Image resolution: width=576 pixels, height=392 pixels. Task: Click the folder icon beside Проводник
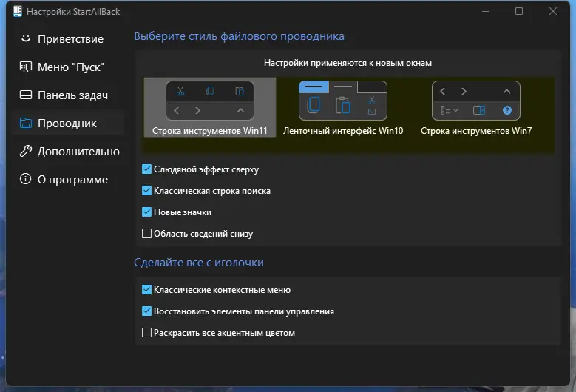25,123
